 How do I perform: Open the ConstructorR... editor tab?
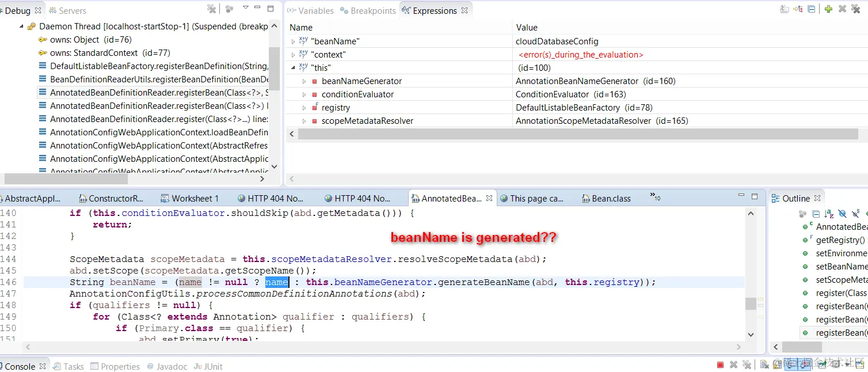(x=111, y=198)
